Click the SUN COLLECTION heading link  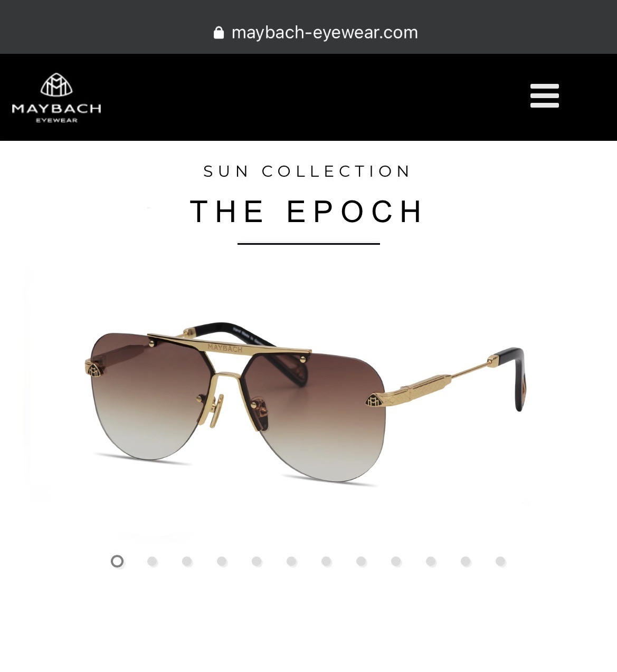tap(307, 171)
